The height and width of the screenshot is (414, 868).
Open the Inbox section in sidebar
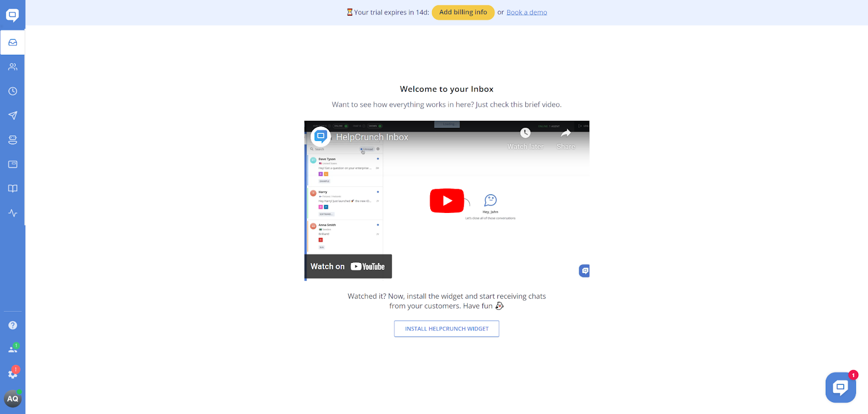(x=12, y=42)
